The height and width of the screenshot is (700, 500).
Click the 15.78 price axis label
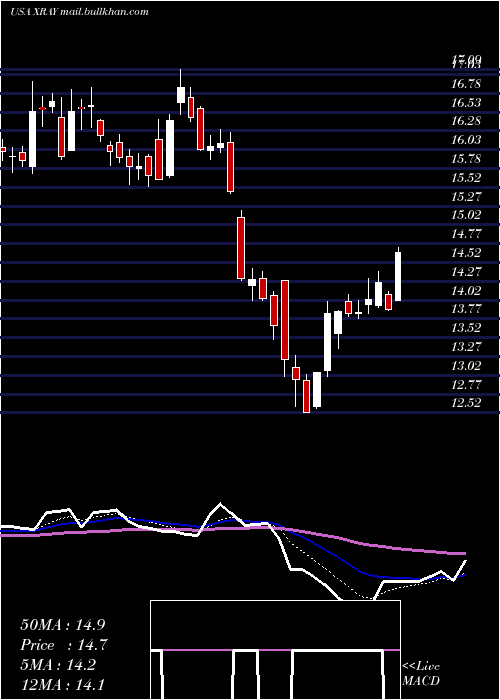tap(466, 159)
